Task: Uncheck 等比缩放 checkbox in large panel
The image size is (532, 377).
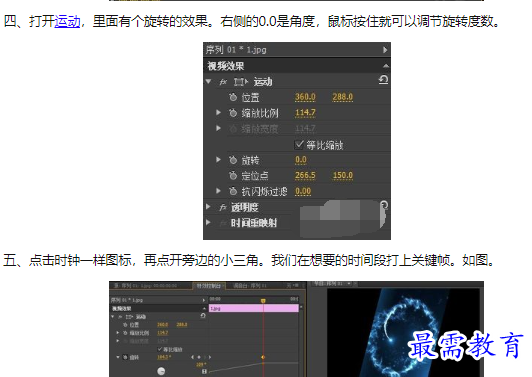Action: (299, 145)
